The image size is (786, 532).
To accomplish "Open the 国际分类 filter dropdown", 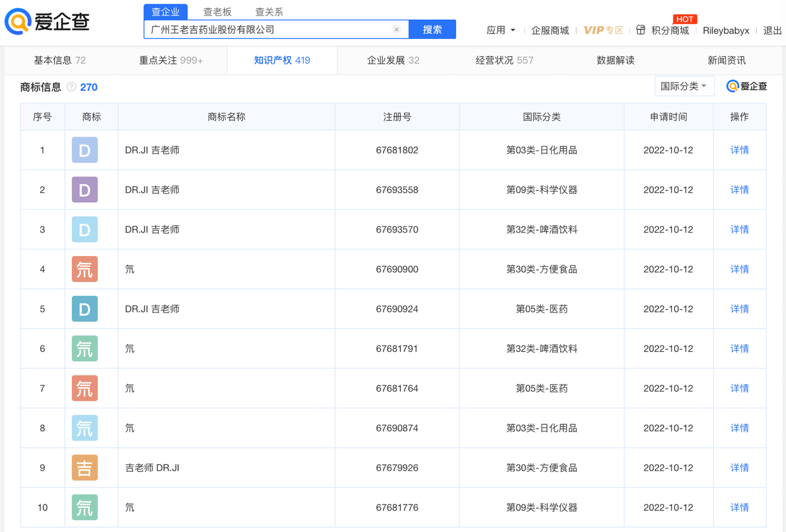I will click(x=684, y=87).
